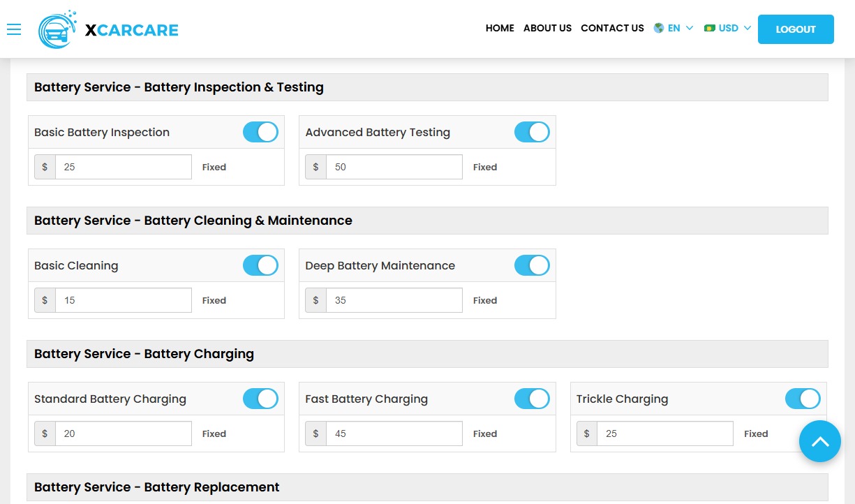Screen dimensions: 855x504
Task: Edit the Trickle Charging price field
Action: 665,433
